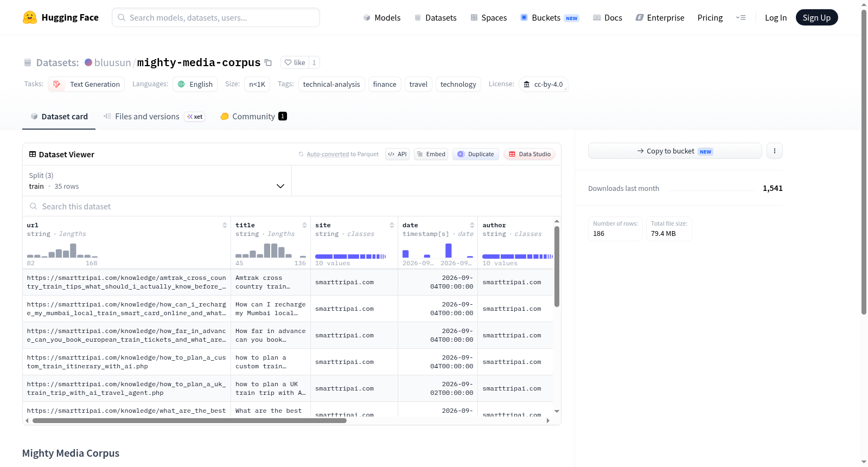This screenshot has height=467, width=868.
Task: Click Copy to bucket button
Action: pyautogui.click(x=675, y=151)
